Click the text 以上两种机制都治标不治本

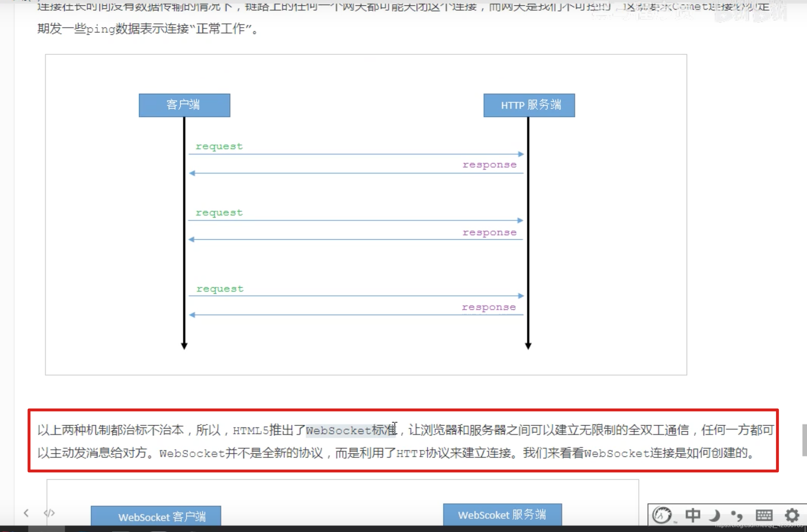click(111, 430)
